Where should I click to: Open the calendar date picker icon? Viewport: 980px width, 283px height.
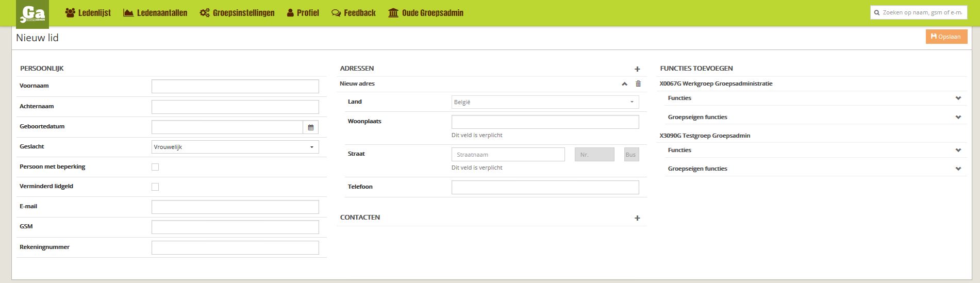click(x=310, y=127)
